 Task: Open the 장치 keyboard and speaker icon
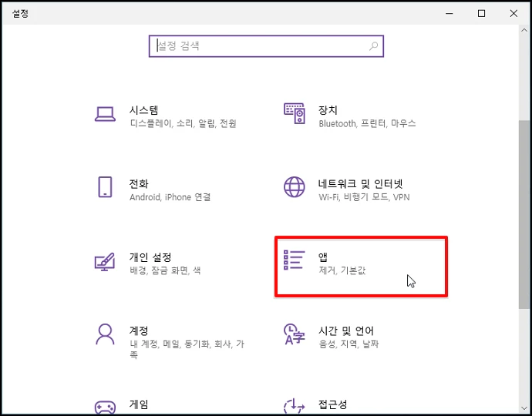pyautogui.click(x=295, y=114)
